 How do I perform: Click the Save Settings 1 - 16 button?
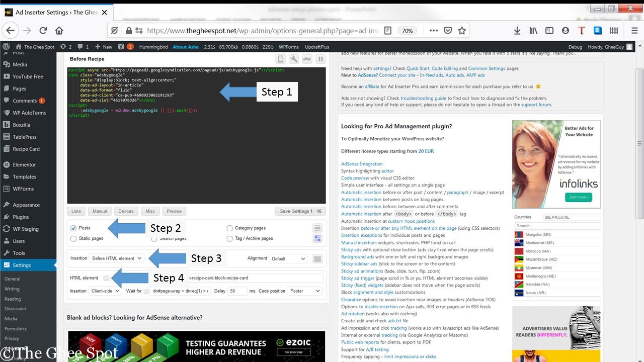pyautogui.click(x=300, y=211)
